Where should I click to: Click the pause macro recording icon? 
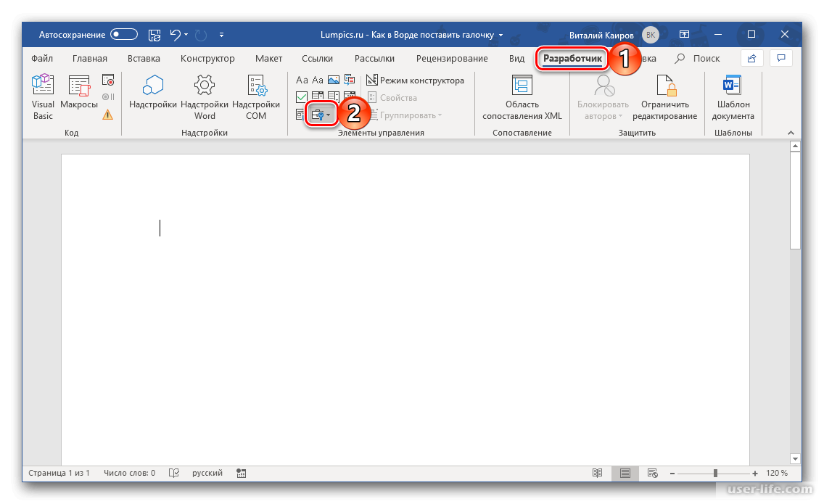[x=108, y=97]
